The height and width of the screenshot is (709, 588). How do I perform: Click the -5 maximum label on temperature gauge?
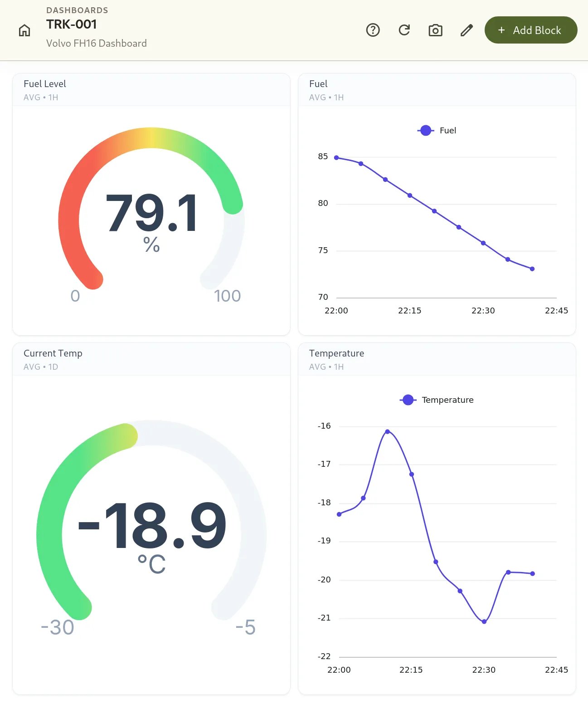245,628
